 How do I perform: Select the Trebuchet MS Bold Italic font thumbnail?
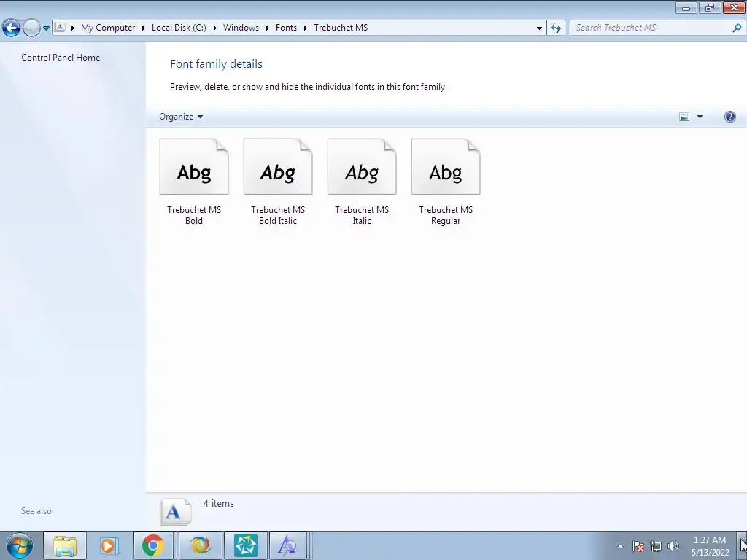(x=278, y=167)
